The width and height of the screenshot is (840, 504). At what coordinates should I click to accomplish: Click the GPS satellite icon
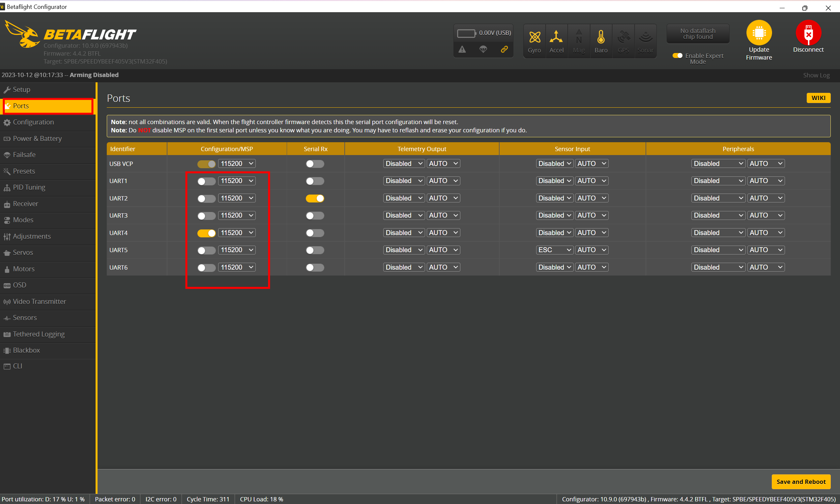pyautogui.click(x=623, y=37)
